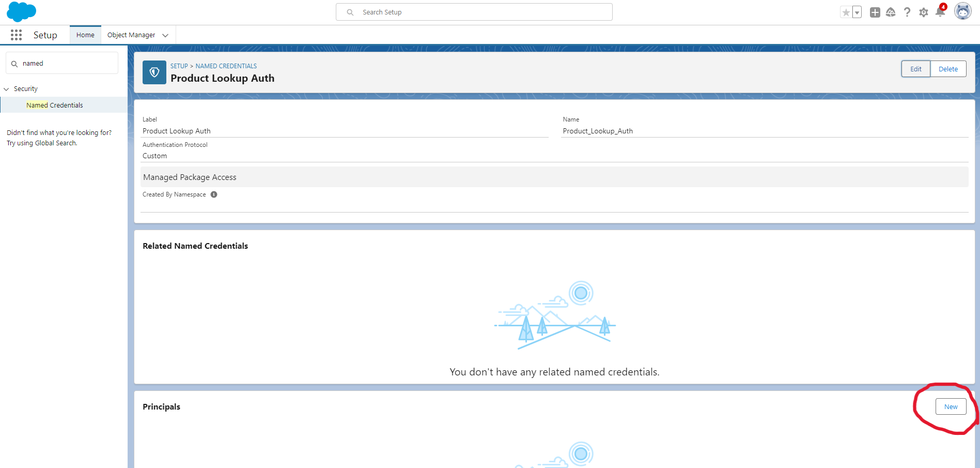The width and height of the screenshot is (980, 468).
Task: Collapse the Security section in sidebar
Action: (6, 88)
